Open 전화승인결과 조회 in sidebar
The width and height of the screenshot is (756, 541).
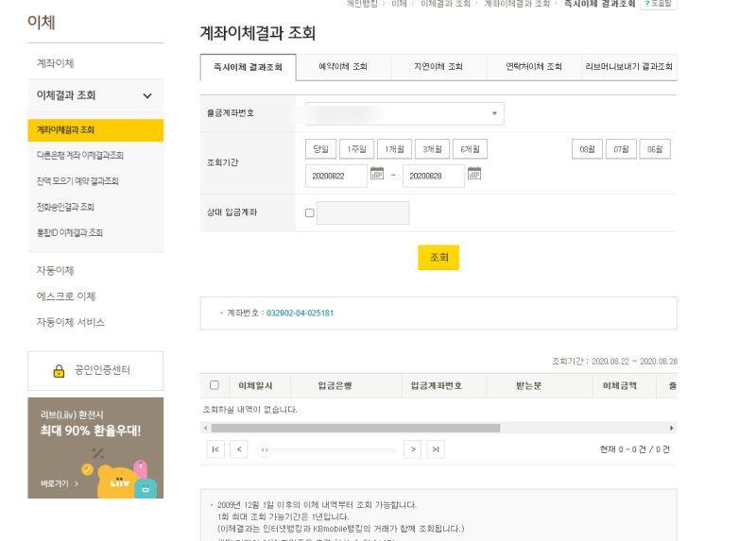(65, 207)
